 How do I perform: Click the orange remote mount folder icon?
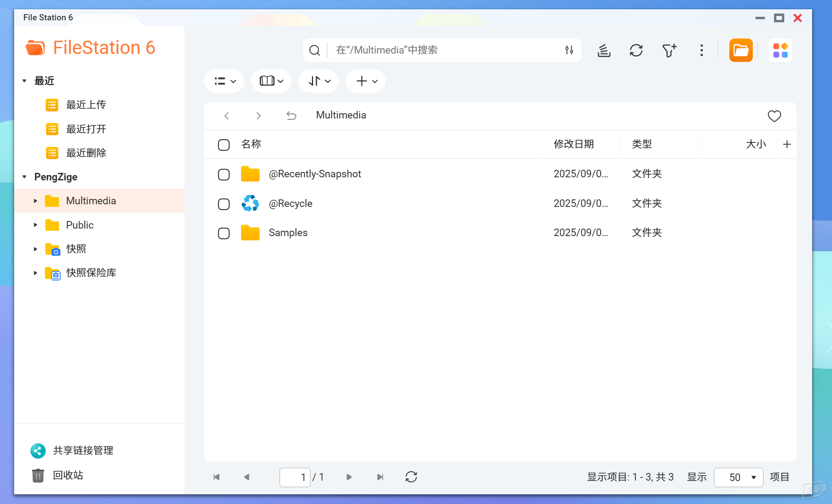pyautogui.click(x=740, y=50)
